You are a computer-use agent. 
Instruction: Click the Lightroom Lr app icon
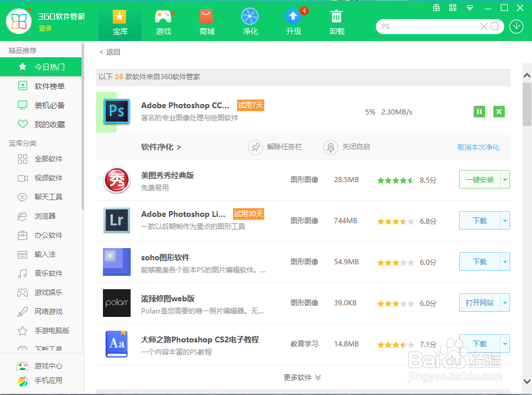[x=117, y=220]
